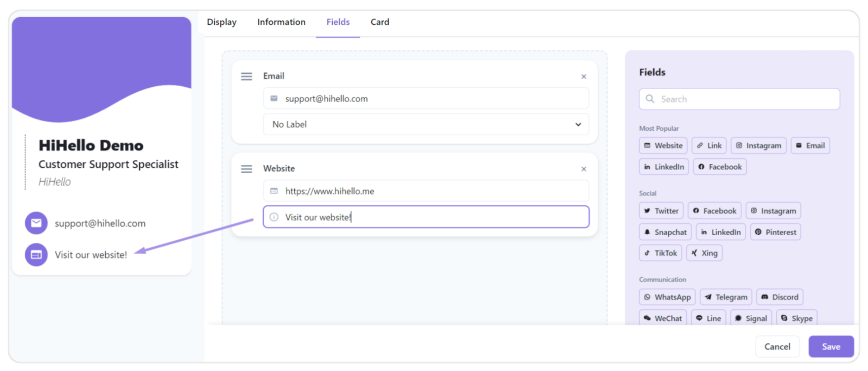This screenshot has height=371, width=868.
Task: Click the HiHello Demo name on preview
Action: pos(91,146)
